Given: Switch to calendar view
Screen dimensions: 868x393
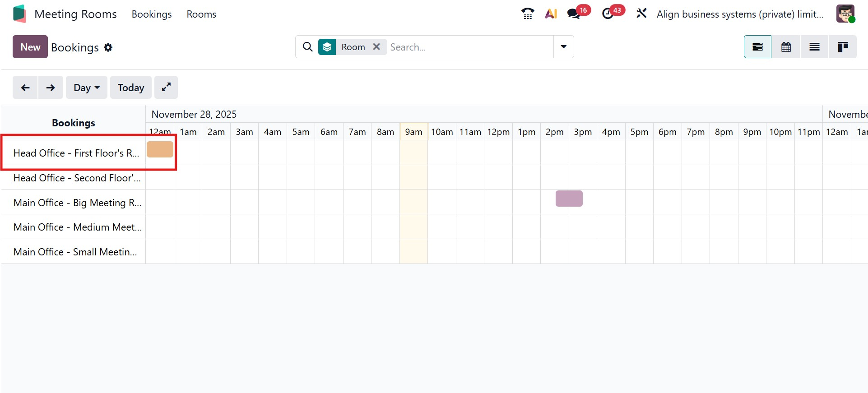Looking at the screenshot, I should [x=786, y=47].
